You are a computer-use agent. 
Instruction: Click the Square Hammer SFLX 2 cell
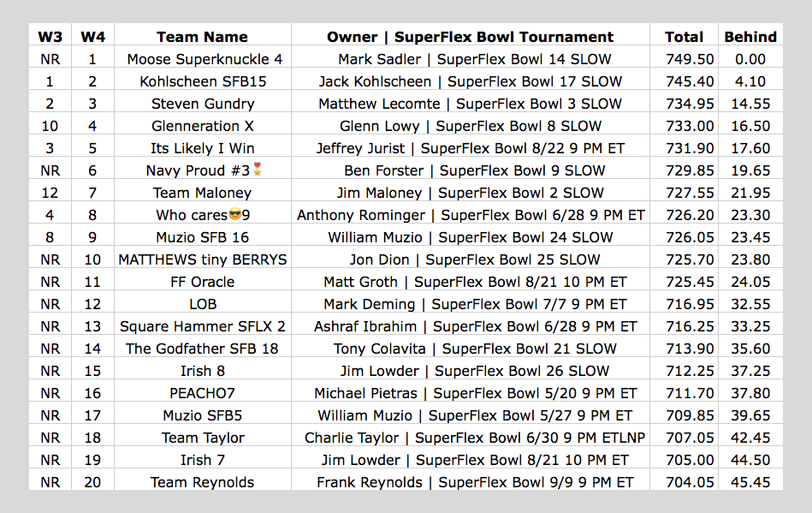click(203, 326)
